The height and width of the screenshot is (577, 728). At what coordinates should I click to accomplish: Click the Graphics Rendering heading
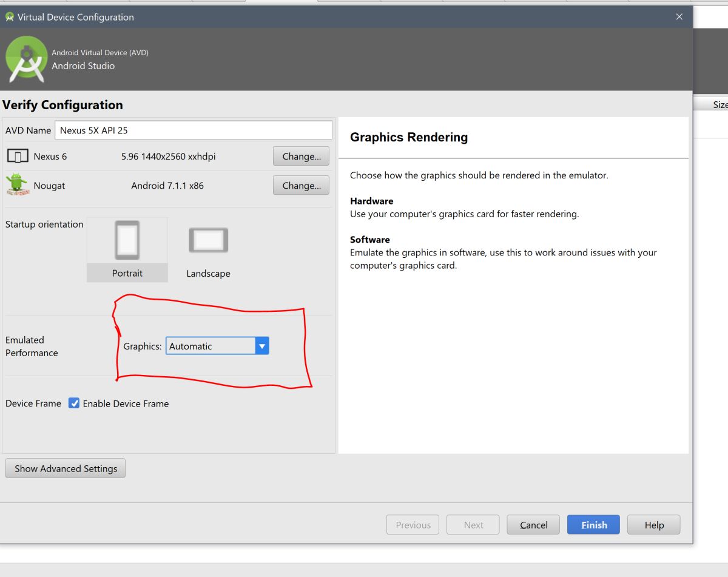click(409, 137)
